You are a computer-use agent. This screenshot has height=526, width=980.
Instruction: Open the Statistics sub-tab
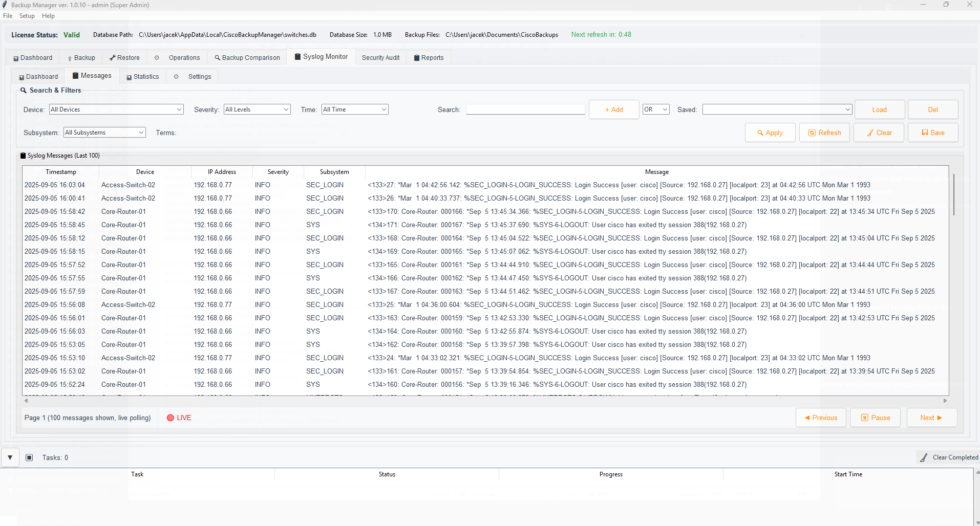[x=142, y=77]
